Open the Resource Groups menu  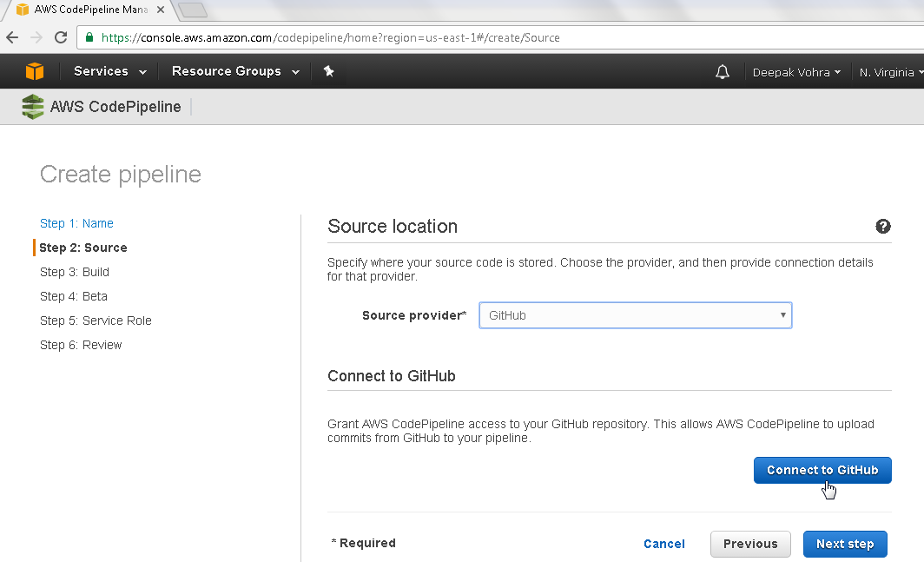coord(235,71)
